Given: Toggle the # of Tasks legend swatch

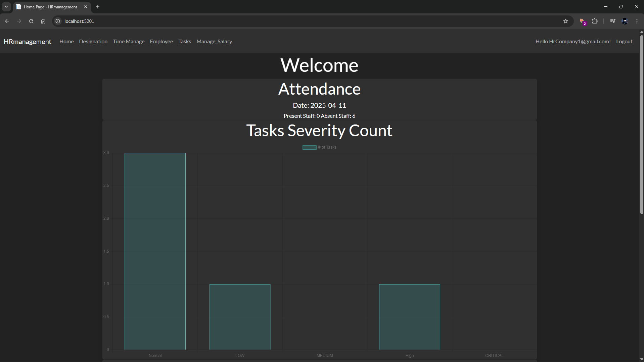Looking at the screenshot, I should 309,148.
